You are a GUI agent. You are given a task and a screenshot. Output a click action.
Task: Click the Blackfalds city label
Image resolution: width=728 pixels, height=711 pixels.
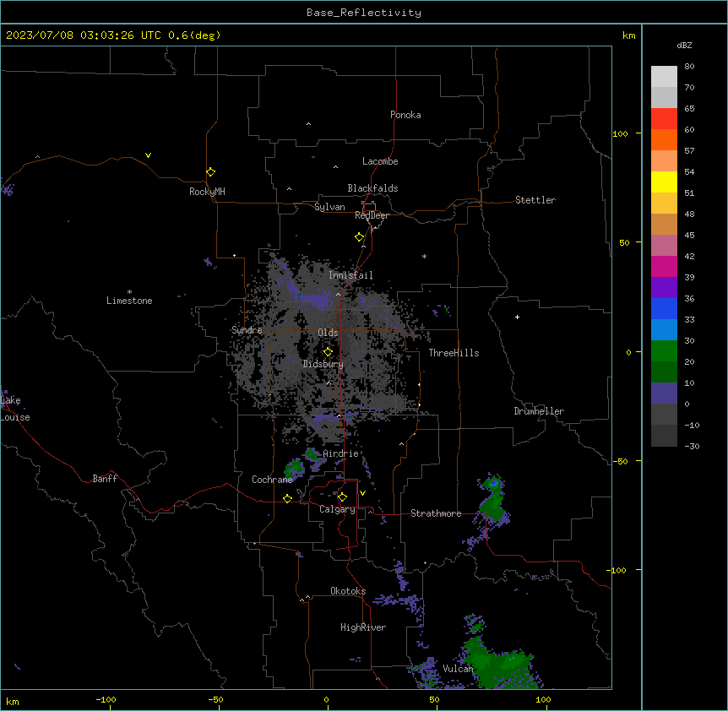(x=372, y=188)
